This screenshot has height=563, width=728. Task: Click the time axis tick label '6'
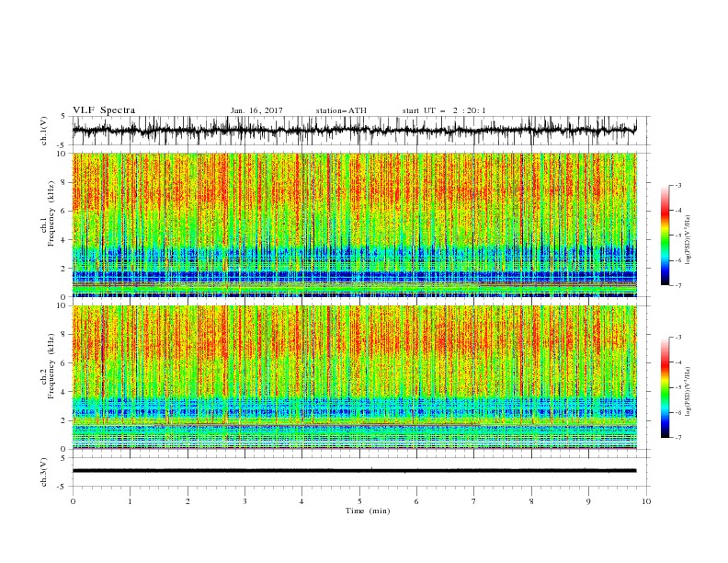[x=416, y=501]
